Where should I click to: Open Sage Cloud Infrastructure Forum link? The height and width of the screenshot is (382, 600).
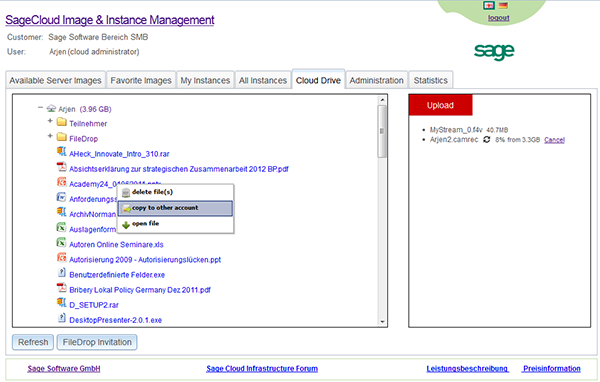(262, 369)
